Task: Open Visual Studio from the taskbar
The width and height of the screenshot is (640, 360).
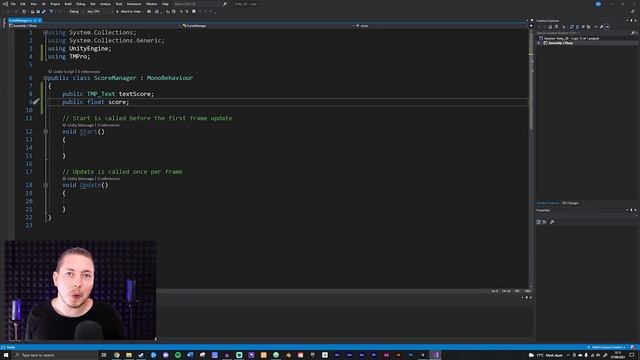Action: pyautogui.click(x=435, y=355)
